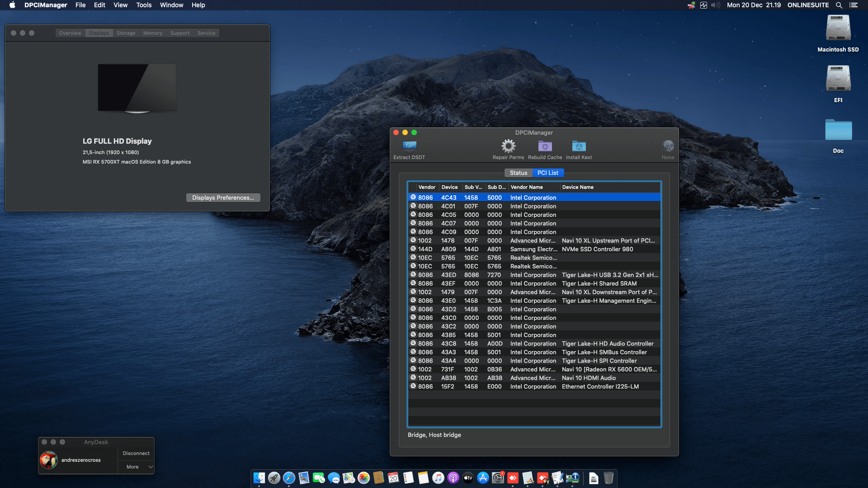Open the View menu

pyautogui.click(x=120, y=5)
